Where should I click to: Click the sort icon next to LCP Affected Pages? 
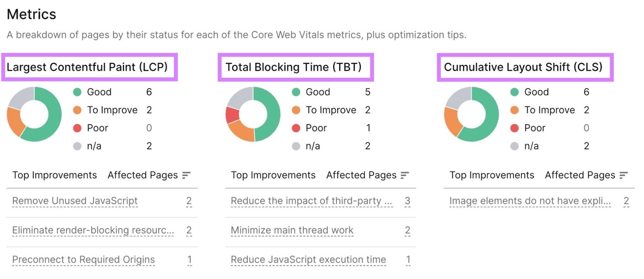(x=187, y=175)
